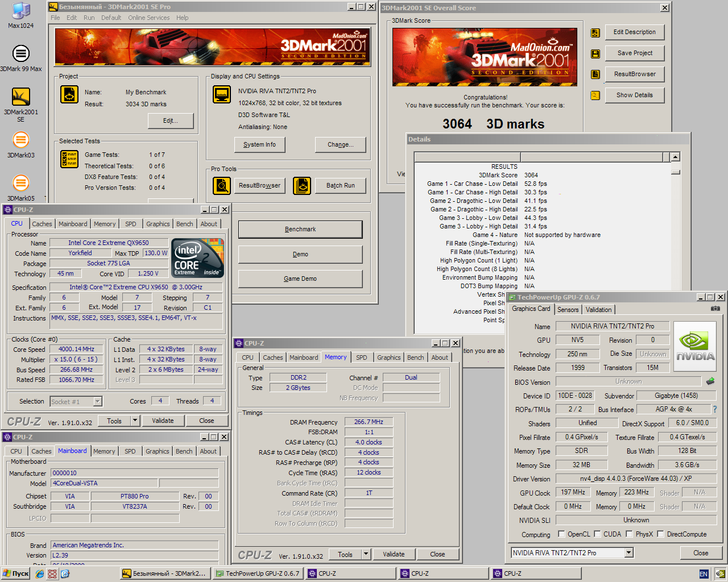This screenshot has width=728, height=582.
Task: Click the Close button in GPU-Z
Action: [x=701, y=553]
